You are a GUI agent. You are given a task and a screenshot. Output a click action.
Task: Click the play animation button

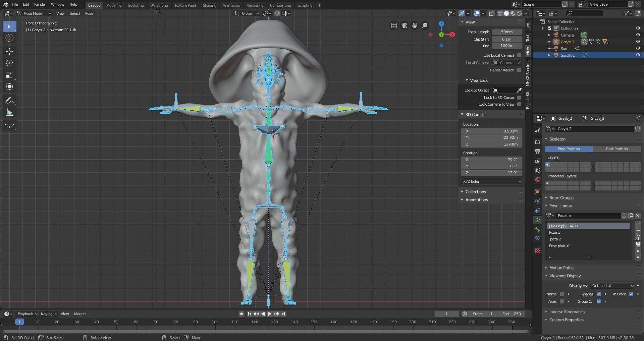[269, 314]
